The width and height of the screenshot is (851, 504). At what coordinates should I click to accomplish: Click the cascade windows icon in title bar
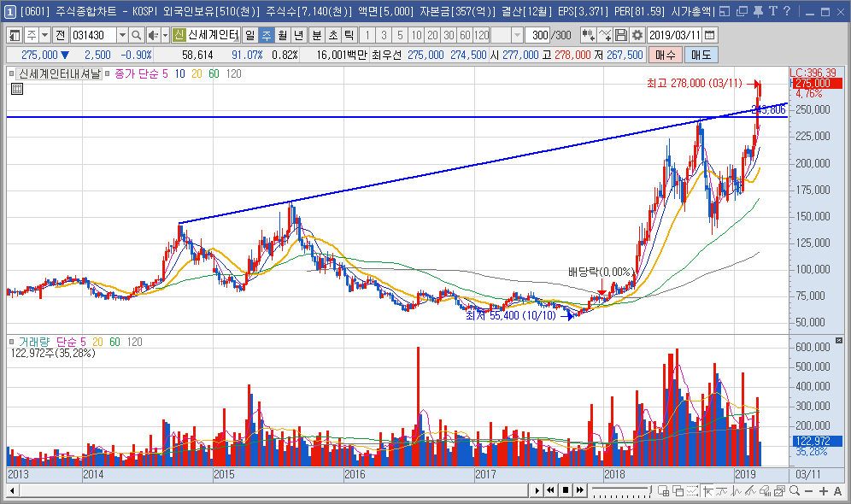(x=742, y=11)
